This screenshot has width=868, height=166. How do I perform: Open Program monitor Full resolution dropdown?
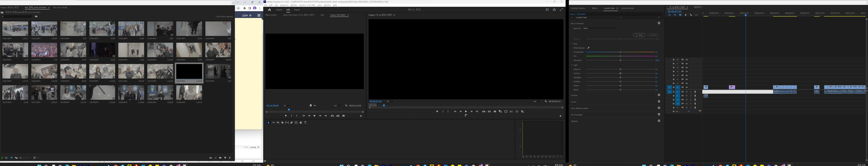tap(538, 101)
